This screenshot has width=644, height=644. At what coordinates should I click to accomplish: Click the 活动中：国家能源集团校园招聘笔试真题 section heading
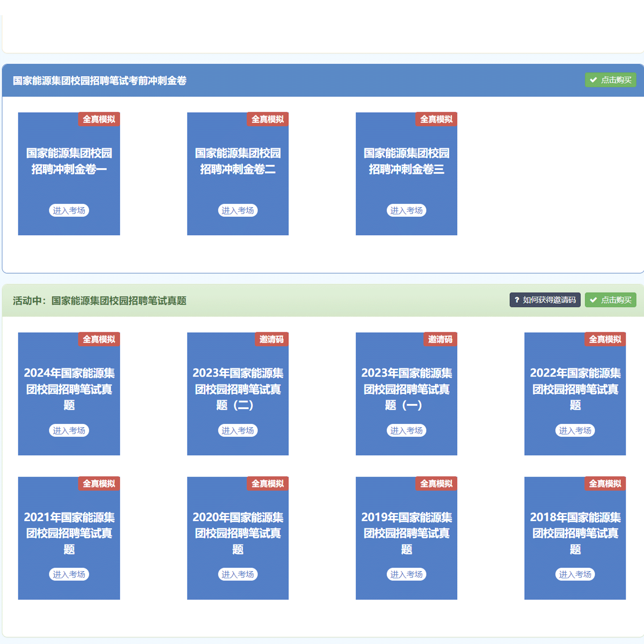click(100, 301)
